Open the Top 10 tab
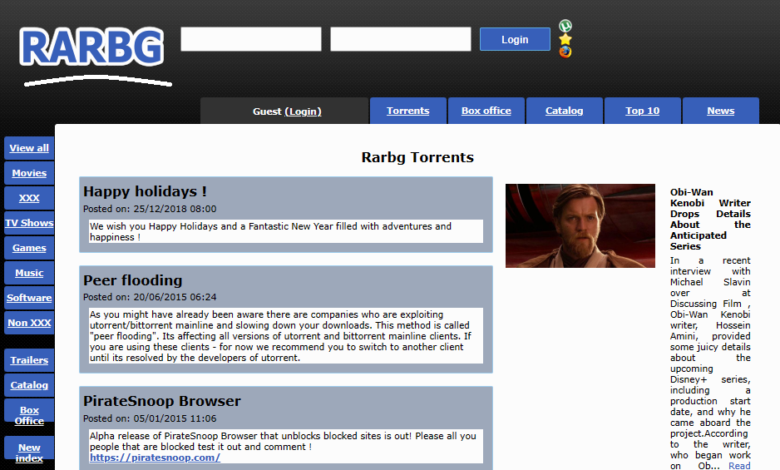Viewport: 780px width, 470px height. 642,110
